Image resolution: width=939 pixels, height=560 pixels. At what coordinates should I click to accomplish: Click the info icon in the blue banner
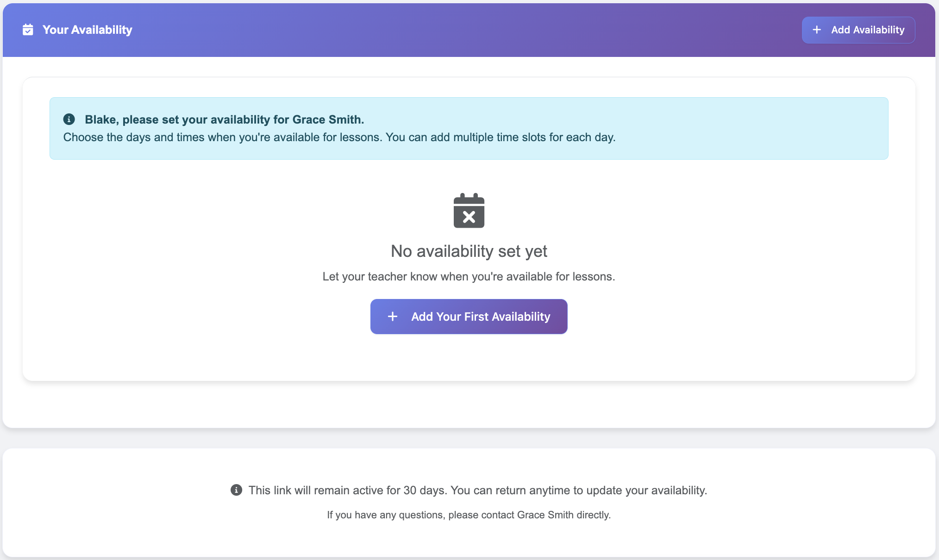coord(69,119)
